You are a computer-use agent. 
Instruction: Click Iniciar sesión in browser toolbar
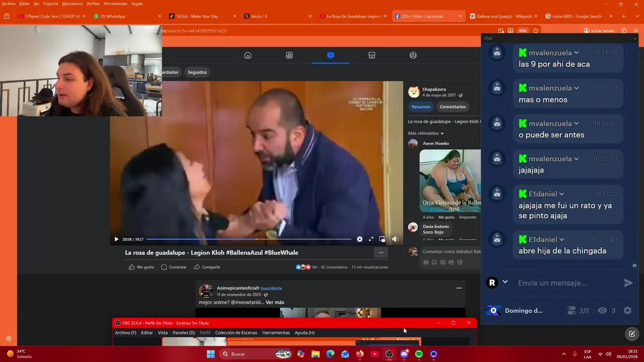click(599, 31)
